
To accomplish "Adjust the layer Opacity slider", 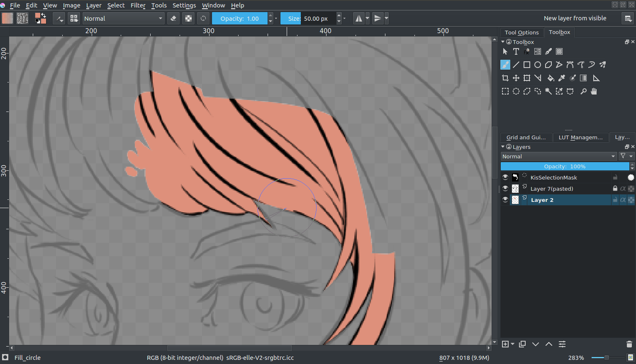I will pos(565,166).
